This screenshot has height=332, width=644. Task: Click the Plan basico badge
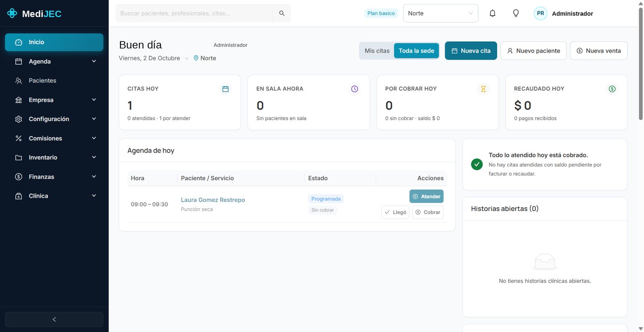[x=381, y=13]
